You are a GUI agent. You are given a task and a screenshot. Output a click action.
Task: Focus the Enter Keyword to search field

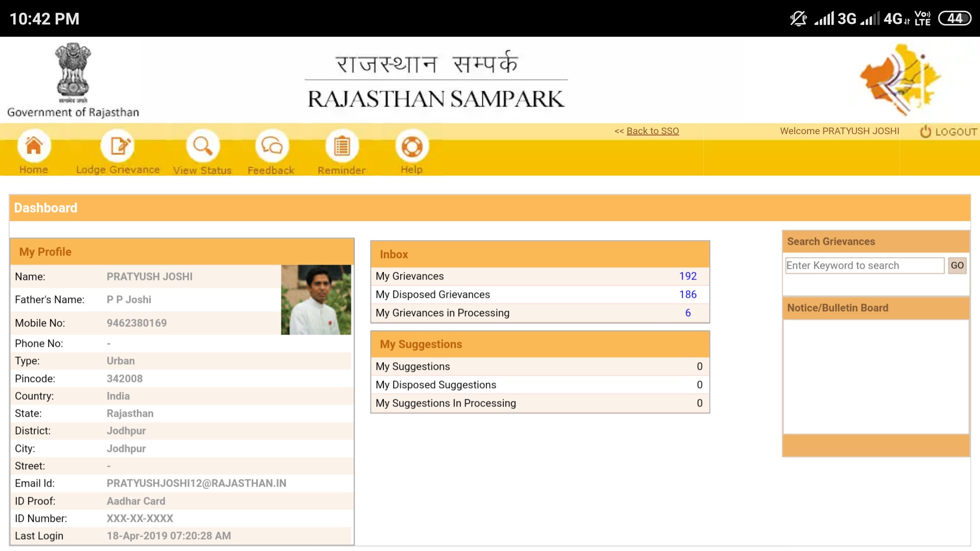point(865,265)
